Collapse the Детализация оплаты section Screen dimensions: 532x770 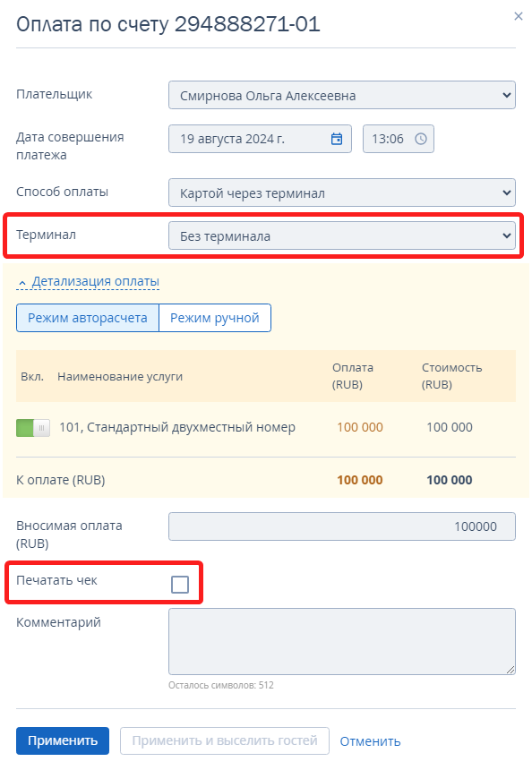[89, 281]
